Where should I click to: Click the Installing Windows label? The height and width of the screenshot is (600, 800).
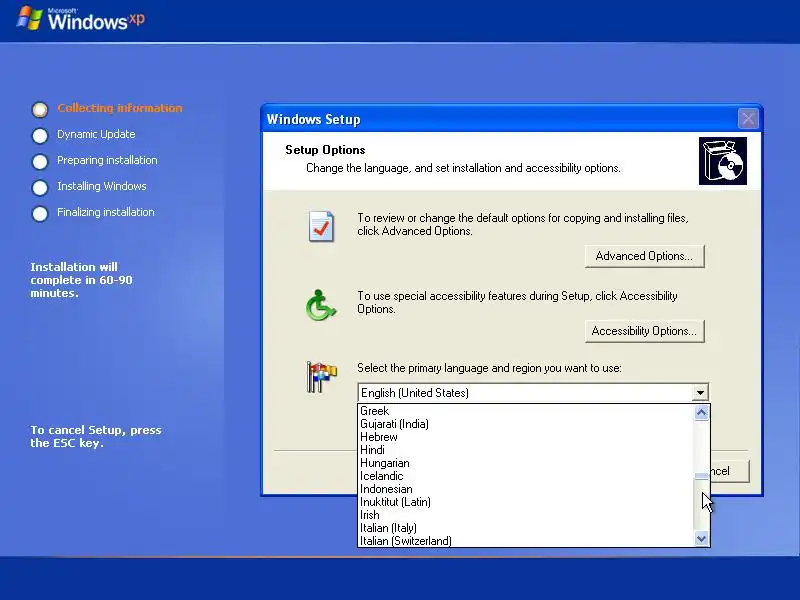click(102, 186)
